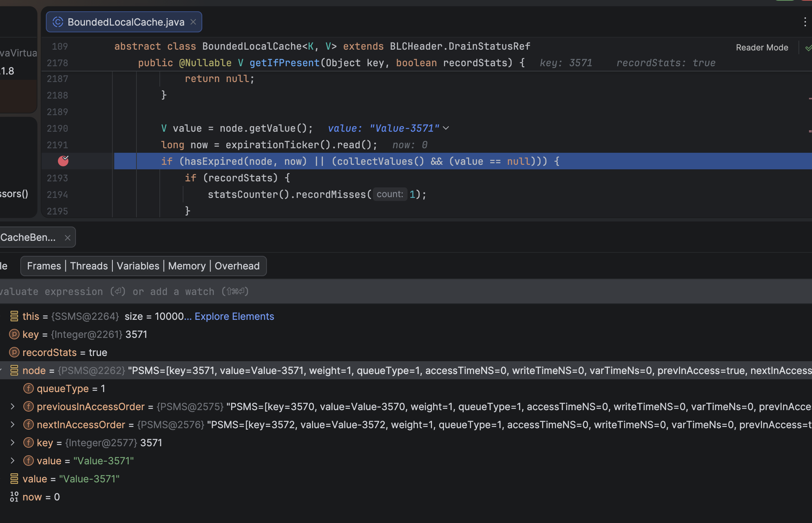This screenshot has width=812, height=523.
Task: Click the primitive icon beside now variable
Action: 14,497
